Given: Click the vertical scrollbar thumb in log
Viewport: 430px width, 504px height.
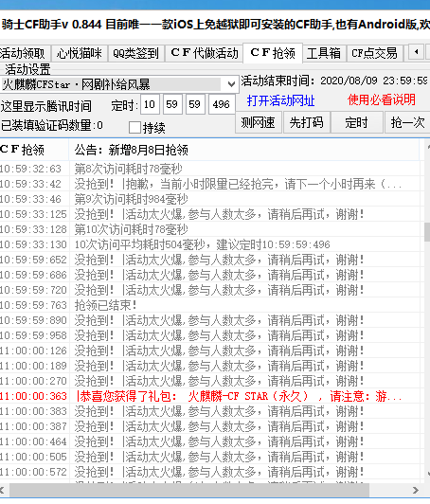Looking at the screenshot, I should pyautogui.click(x=427, y=232).
